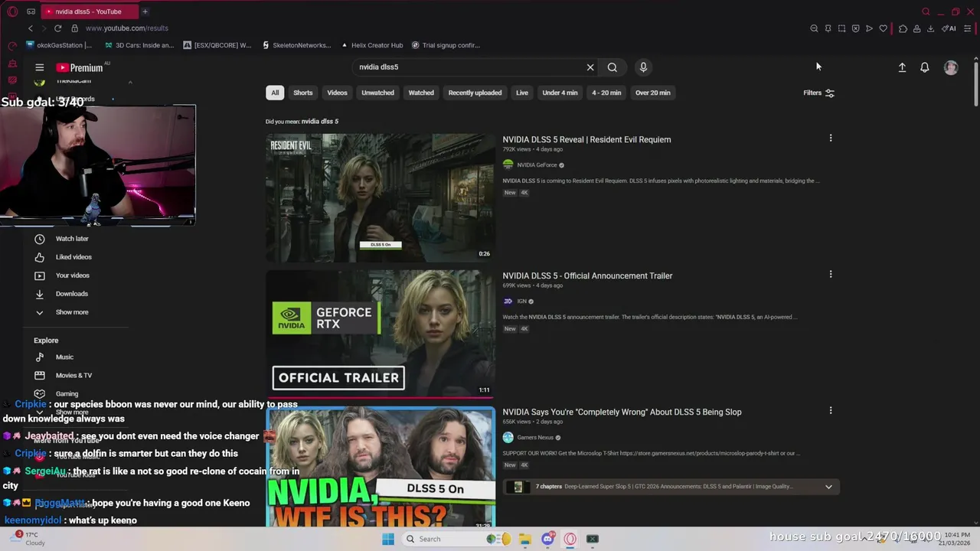Open the Gamers Nexus channel link
This screenshot has width=980, height=551.
(x=535, y=438)
